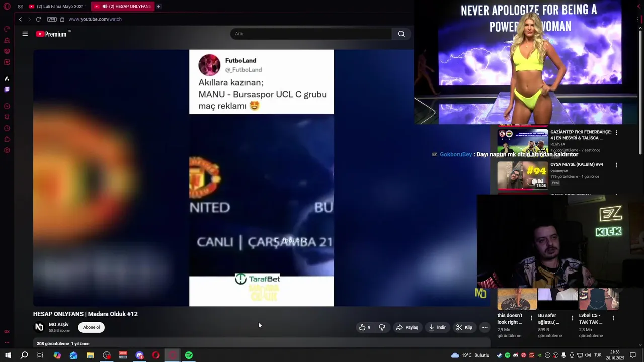Open 'this doesn't look right' short thumbnail
Viewport: 644px width, 362px height.
(x=517, y=299)
